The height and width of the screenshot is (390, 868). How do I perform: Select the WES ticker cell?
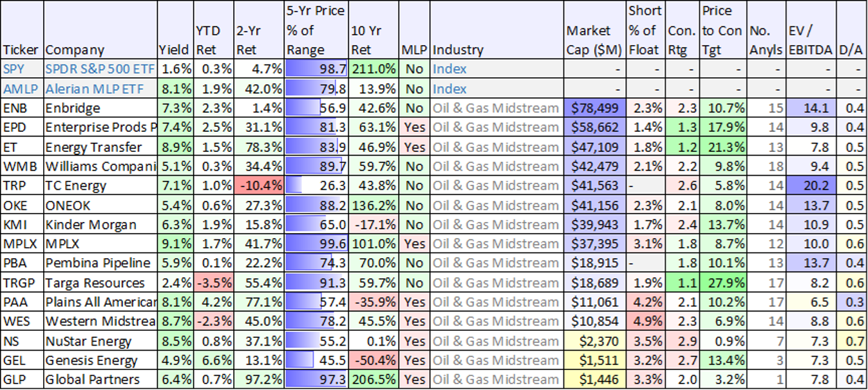(23, 321)
